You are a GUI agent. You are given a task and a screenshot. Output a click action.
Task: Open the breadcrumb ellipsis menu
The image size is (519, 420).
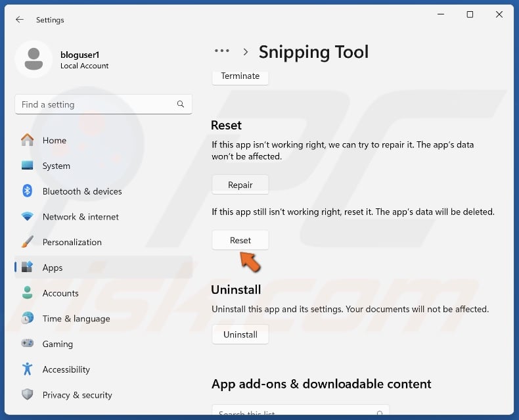(x=222, y=51)
